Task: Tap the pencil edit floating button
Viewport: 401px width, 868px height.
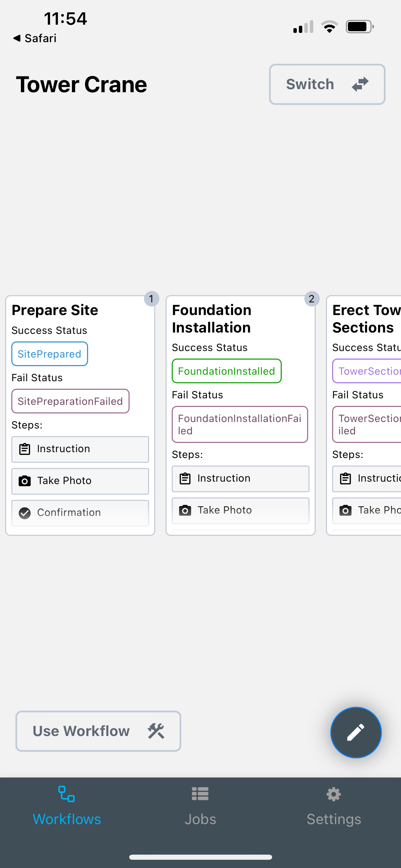Action: coord(356,732)
